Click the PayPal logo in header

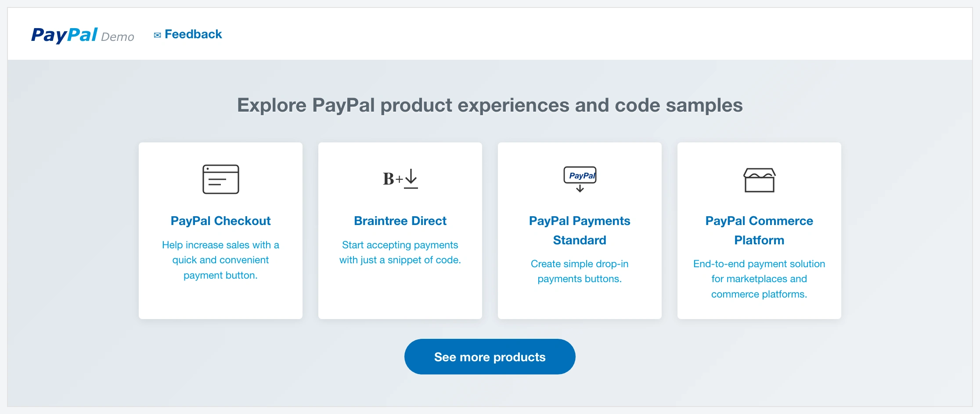tap(64, 35)
